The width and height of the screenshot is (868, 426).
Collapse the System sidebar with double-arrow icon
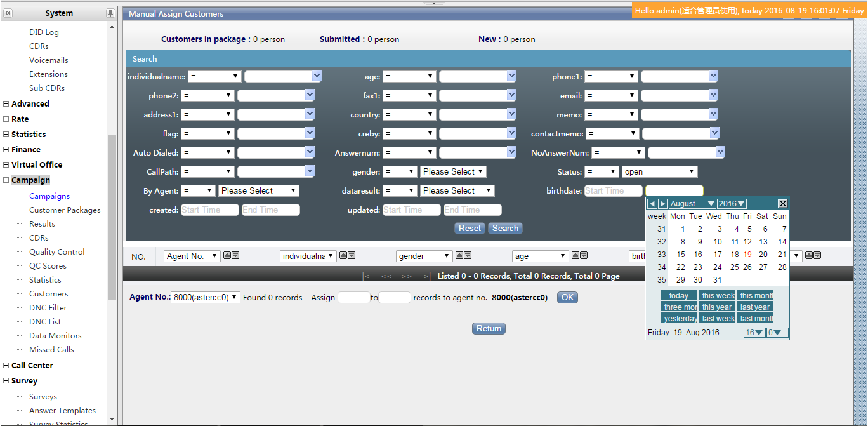tap(8, 13)
